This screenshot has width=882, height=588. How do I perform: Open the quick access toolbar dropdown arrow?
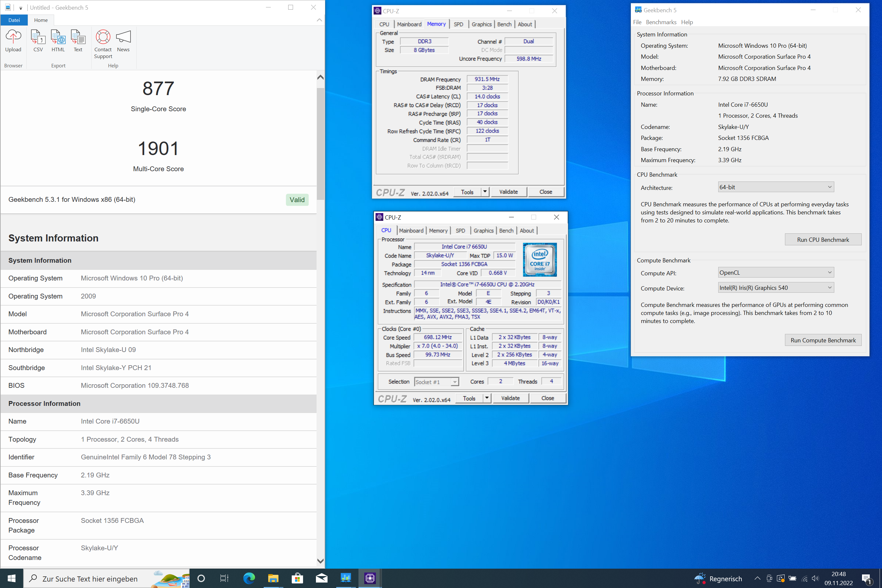[x=21, y=8]
